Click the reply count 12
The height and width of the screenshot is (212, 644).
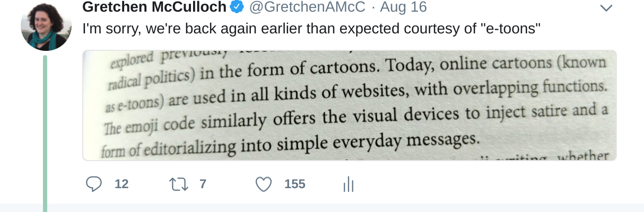click(x=121, y=184)
